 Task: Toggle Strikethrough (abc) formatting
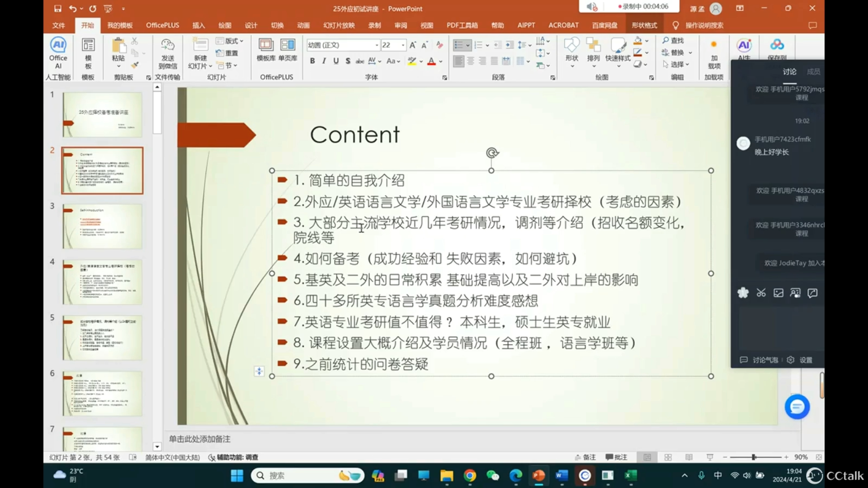point(360,61)
